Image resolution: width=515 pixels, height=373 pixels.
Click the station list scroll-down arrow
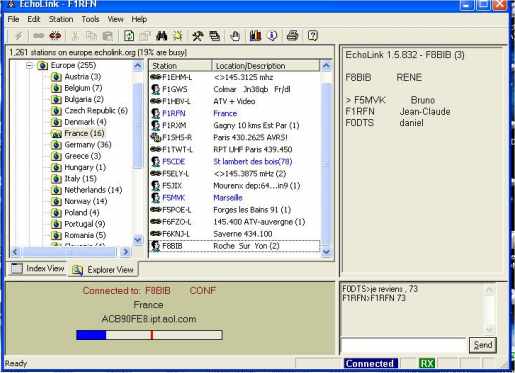point(326,252)
